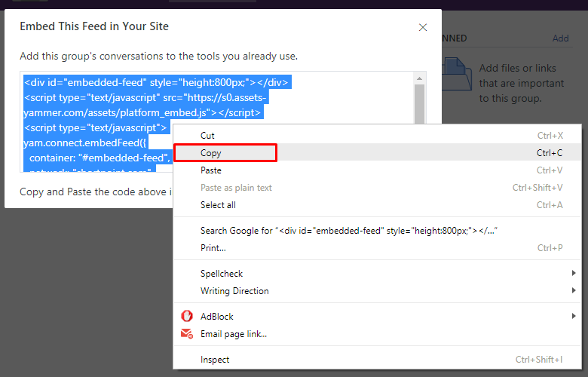The image size is (588, 377).
Task: Open the Print... menu entry
Action: 377,248
